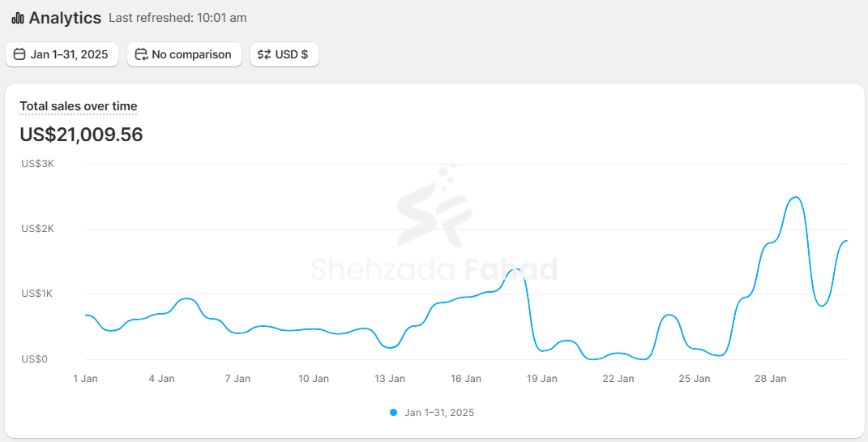
Task: Open the Jan 1–31, 2025 date range picker
Action: 62,54
